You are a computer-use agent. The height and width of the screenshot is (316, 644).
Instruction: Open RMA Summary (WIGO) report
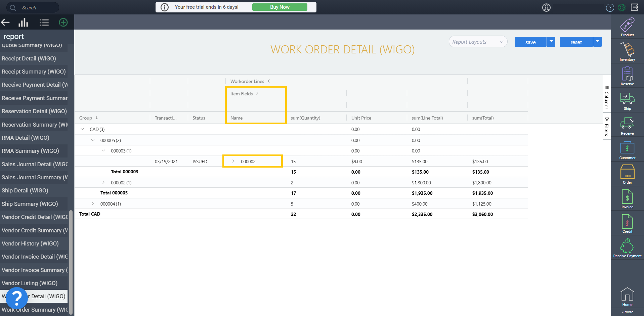(x=34, y=151)
